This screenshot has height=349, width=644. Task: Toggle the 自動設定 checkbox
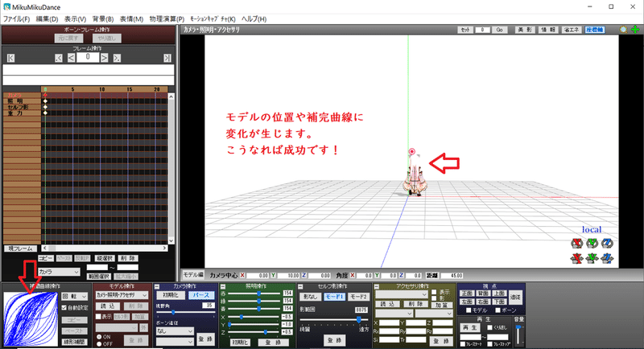[x=64, y=307]
